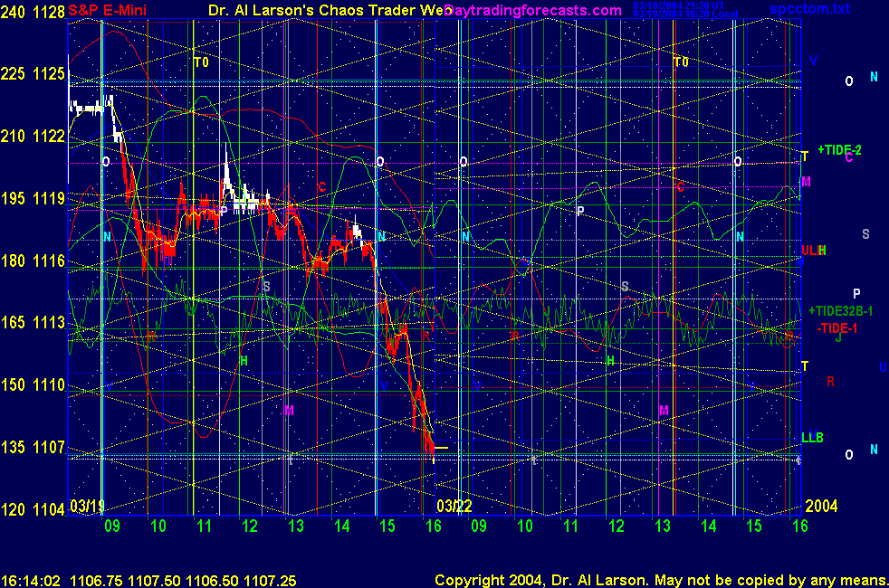This screenshot has width=889, height=588.
Task: Click the "03/22" session date label
Action: tap(454, 506)
